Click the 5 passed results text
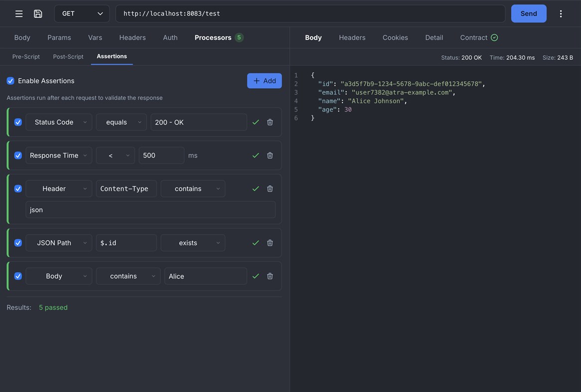This screenshot has height=392, width=581. [53, 307]
